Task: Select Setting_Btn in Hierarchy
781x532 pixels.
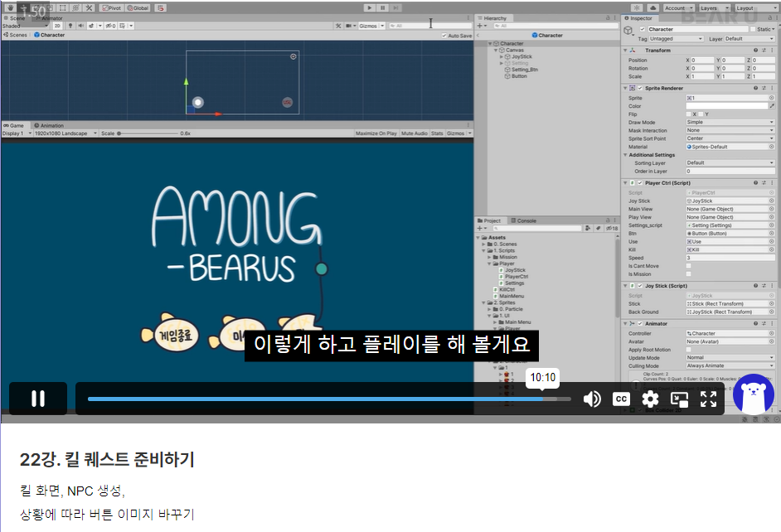Action: point(525,70)
